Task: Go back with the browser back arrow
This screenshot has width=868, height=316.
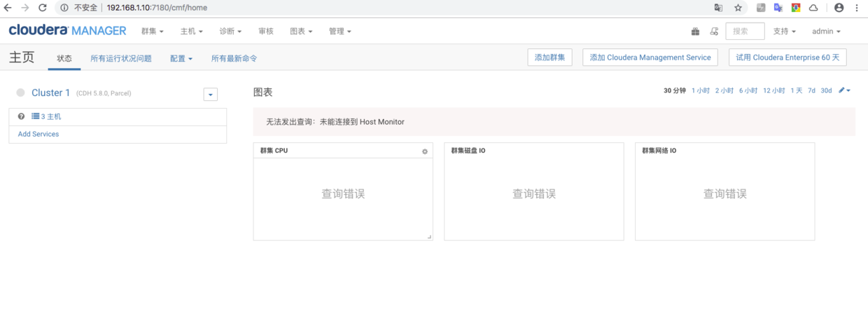Action: 8,8
